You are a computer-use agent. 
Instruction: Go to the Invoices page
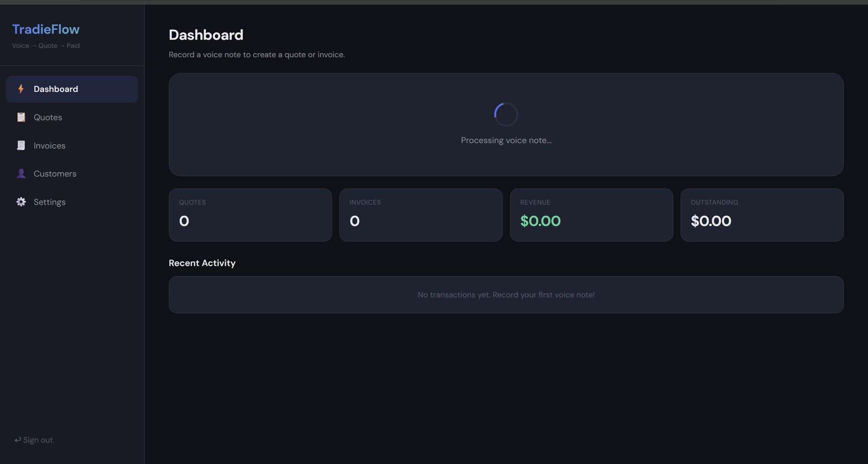tap(49, 146)
